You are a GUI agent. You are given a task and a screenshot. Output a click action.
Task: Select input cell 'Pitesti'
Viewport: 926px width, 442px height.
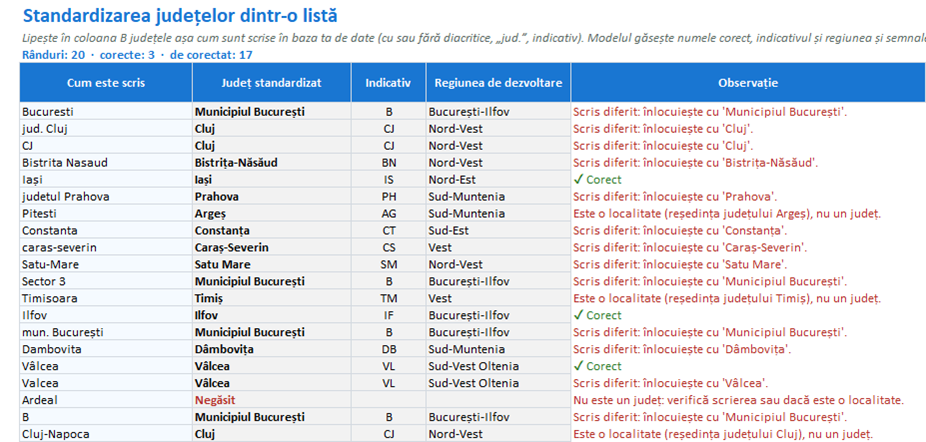[106, 213]
